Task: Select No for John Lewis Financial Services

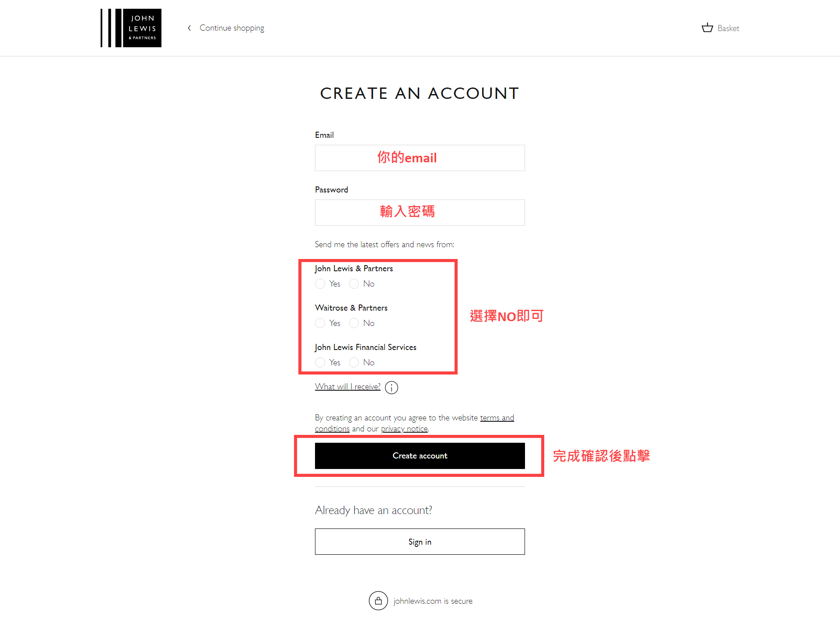Action: pyautogui.click(x=354, y=363)
